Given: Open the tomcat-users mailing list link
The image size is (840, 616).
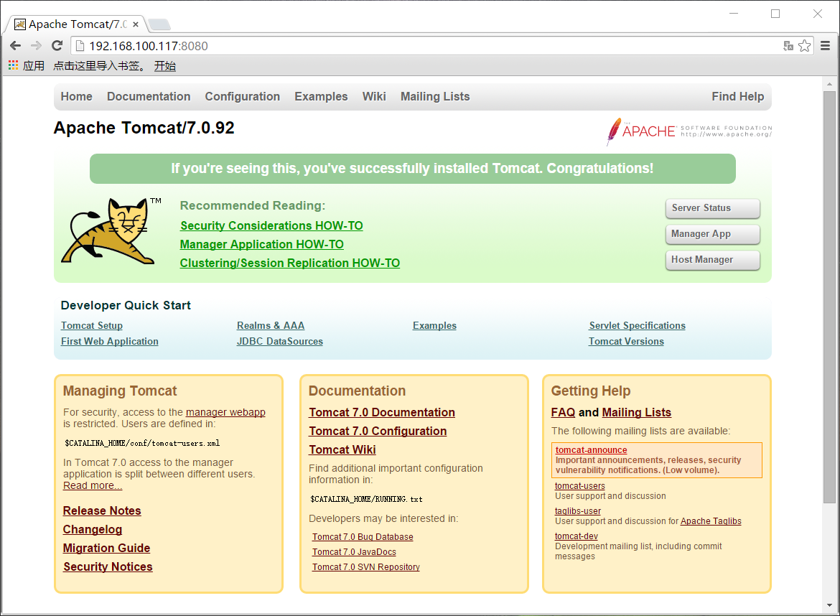Looking at the screenshot, I should [579, 486].
